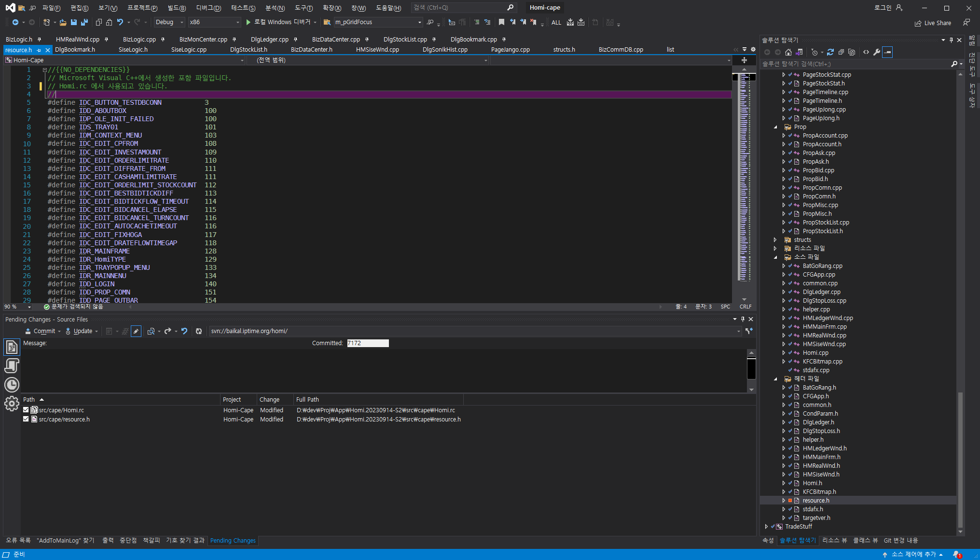Click the Committed revision input field

[368, 343]
